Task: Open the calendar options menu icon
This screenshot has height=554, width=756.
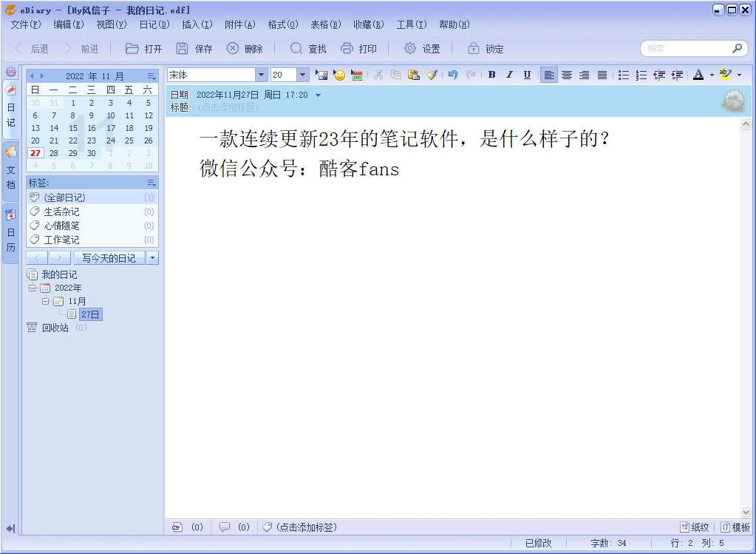Action: (151, 76)
